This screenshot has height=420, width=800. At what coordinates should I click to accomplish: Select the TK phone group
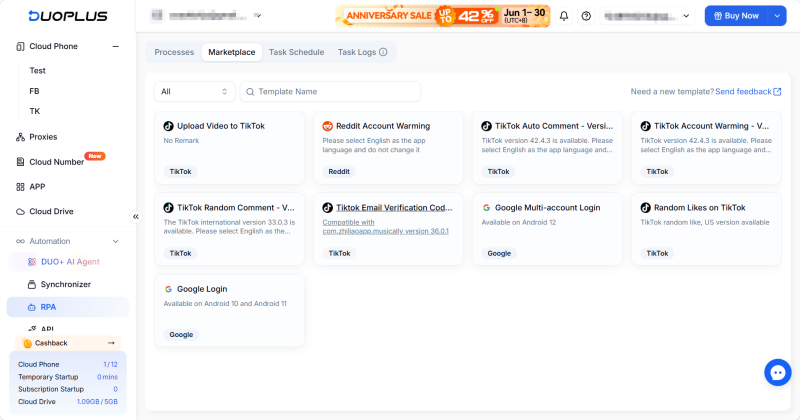35,111
